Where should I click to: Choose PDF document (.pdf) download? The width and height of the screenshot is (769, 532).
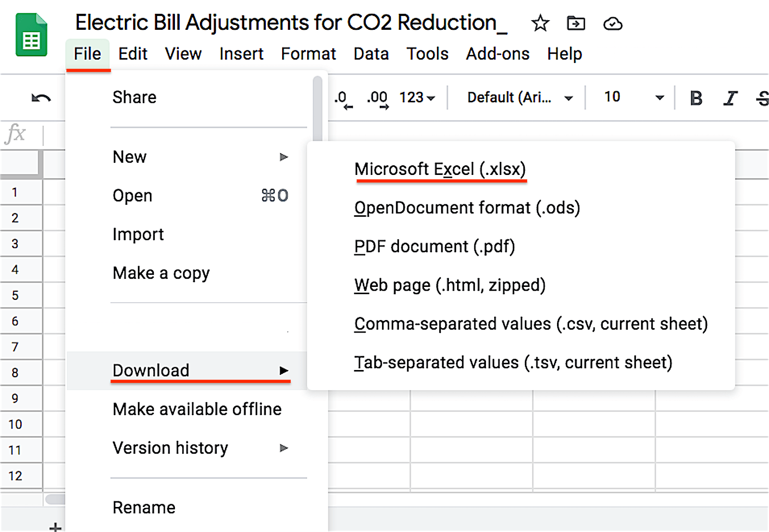point(434,247)
